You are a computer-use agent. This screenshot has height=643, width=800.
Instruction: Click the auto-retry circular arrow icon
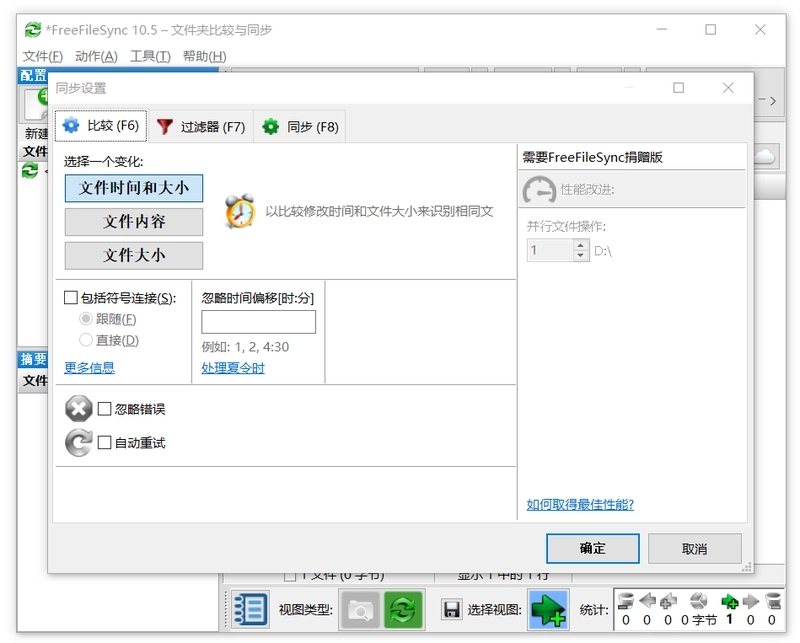[79, 442]
